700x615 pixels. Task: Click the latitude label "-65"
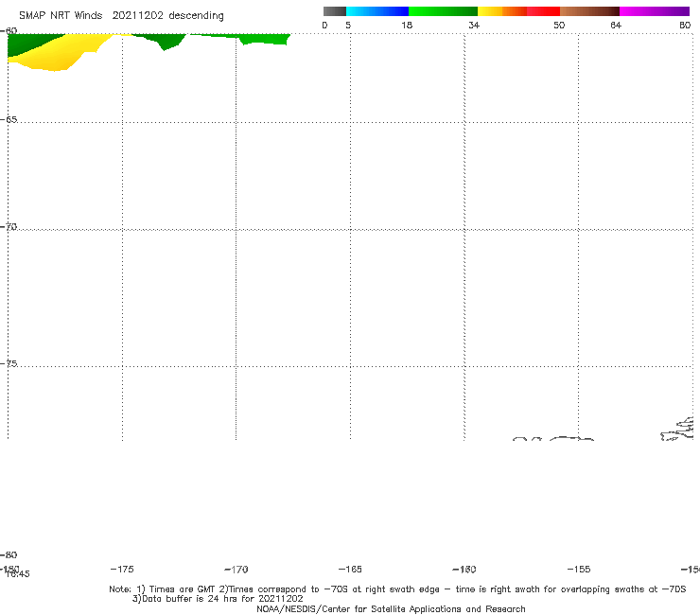point(9,120)
